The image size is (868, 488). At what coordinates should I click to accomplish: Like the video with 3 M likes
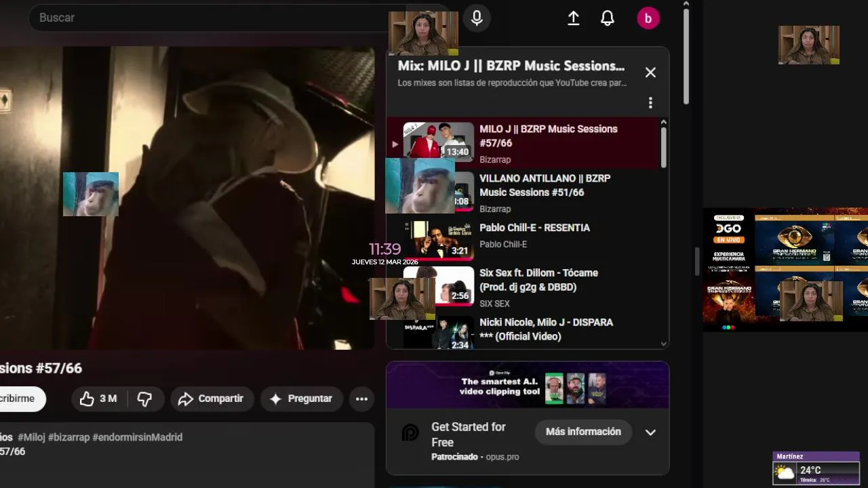[x=99, y=399]
